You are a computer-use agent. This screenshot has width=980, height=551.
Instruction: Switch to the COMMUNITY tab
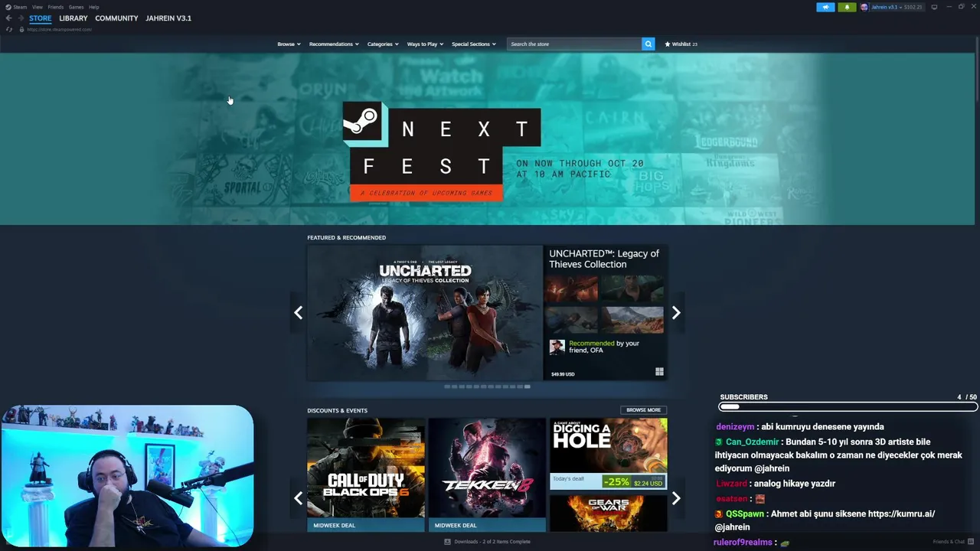pos(116,18)
